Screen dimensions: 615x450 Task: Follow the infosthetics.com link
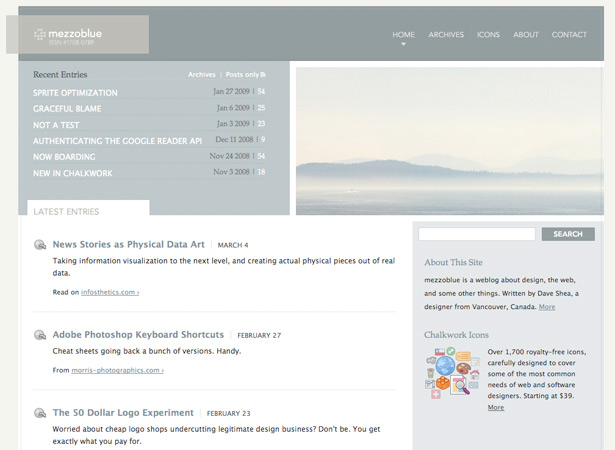(x=110, y=292)
